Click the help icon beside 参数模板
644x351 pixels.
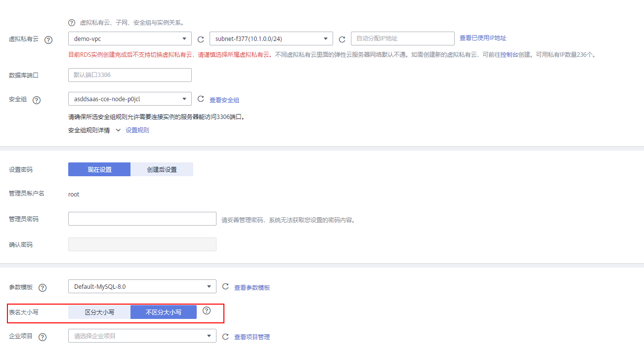point(43,288)
